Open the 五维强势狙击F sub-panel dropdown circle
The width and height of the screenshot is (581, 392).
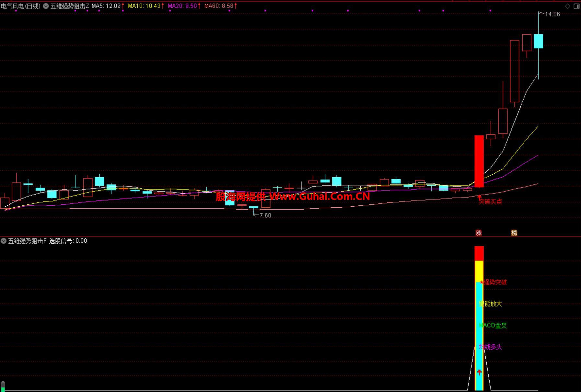(4, 241)
